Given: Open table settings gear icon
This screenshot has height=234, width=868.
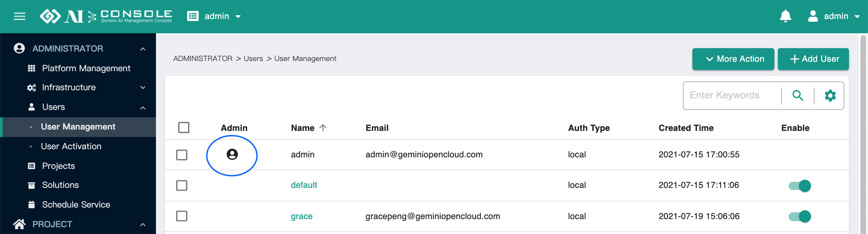Looking at the screenshot, I should tap(830, 95).
